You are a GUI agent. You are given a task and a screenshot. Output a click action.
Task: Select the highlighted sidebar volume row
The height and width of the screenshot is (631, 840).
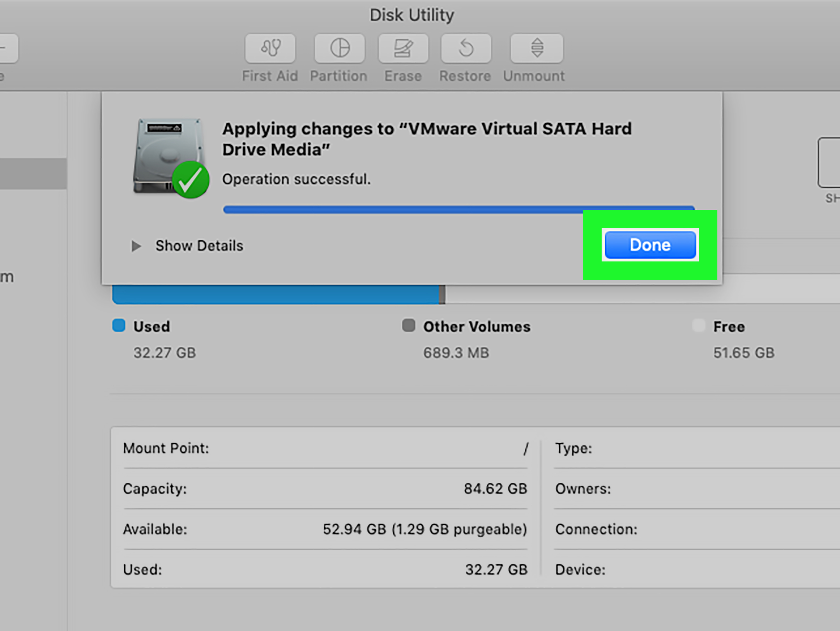tap(33, 174)
